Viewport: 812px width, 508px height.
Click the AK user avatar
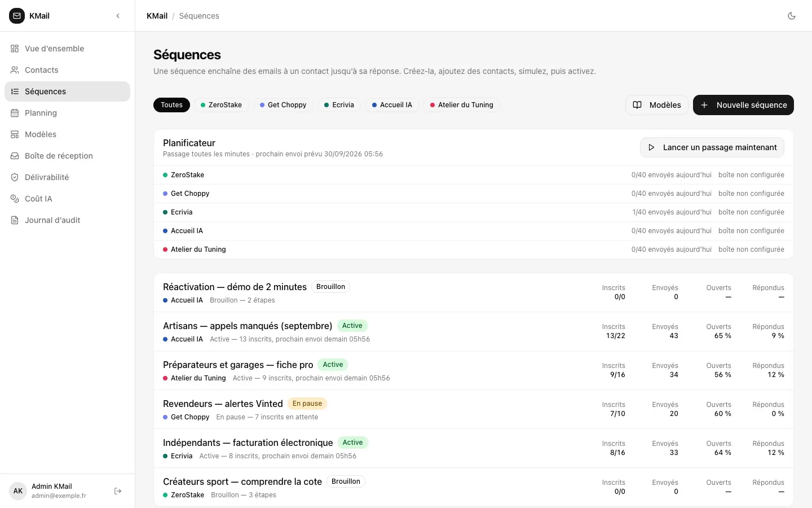pos(18,491)
